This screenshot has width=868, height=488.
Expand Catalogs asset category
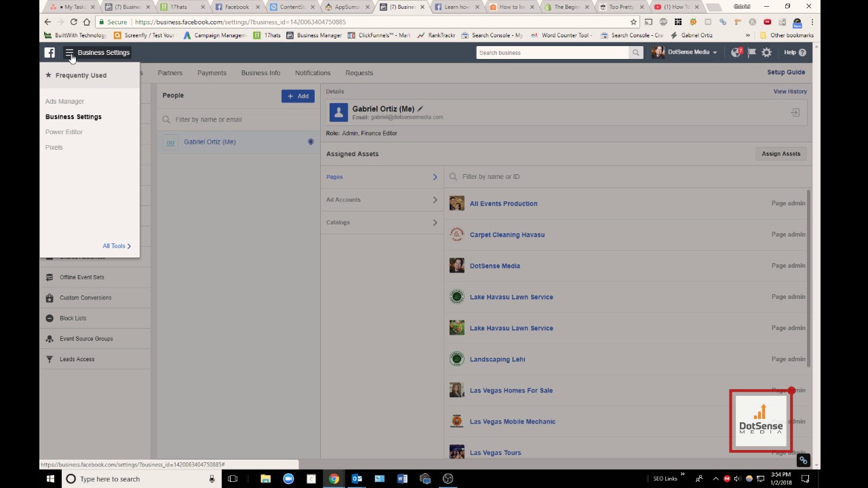pyautogui.click(x=381, y=222)
